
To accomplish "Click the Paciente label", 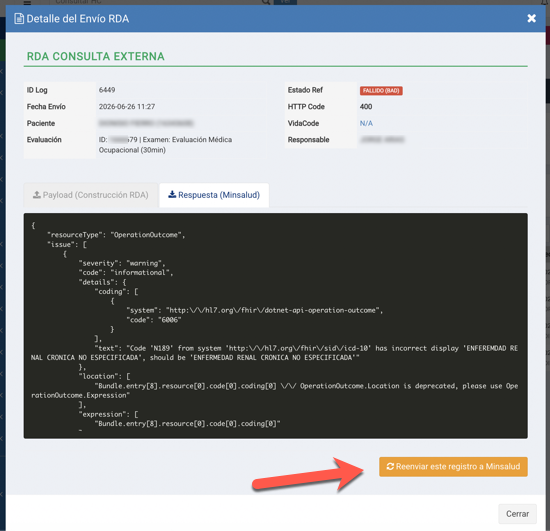I will tap(41, 123).
